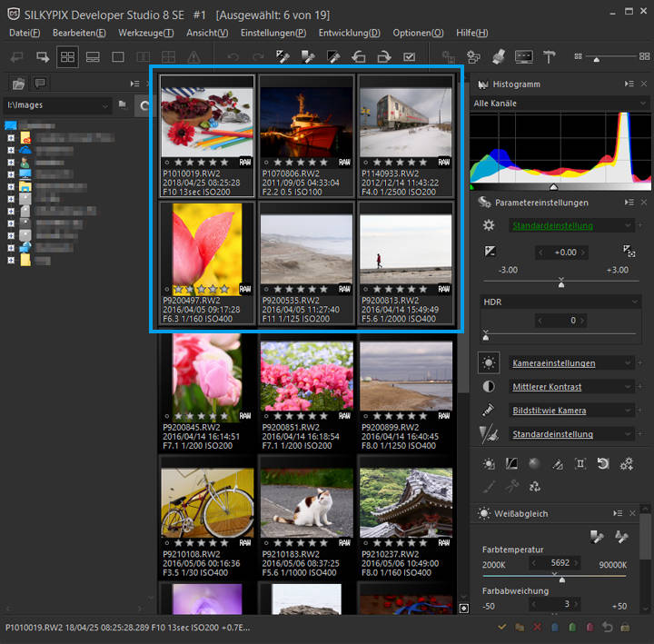654x644 pixels.
Task: Open the Mittlerer Kontrast dropdown
Action: click(x=571, y=387)
